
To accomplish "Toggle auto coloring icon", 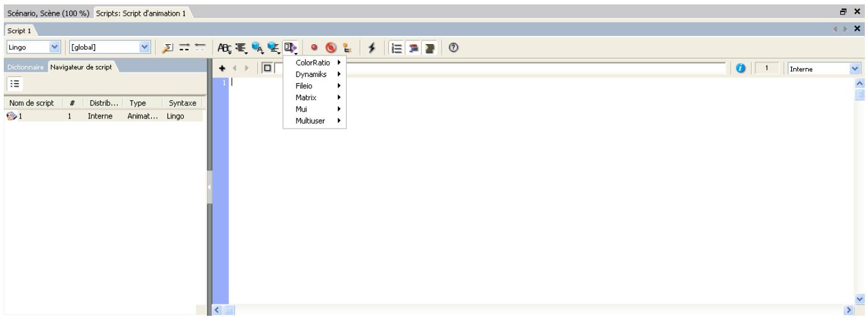I will 414,47.
